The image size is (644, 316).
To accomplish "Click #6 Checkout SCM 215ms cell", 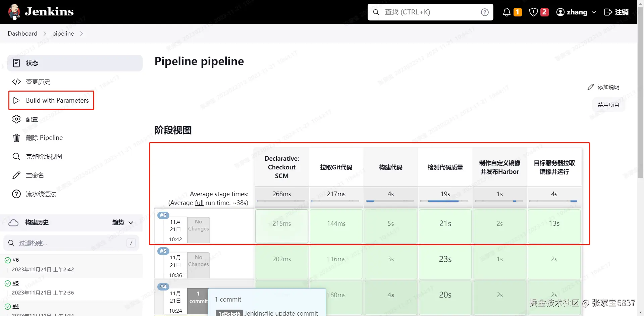I will click(282, 226).
